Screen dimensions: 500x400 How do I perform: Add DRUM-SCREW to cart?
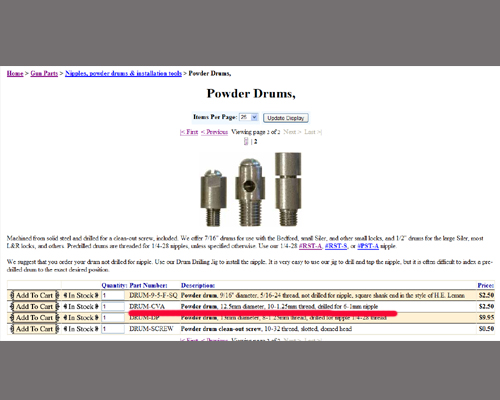[x=34, y=329]
